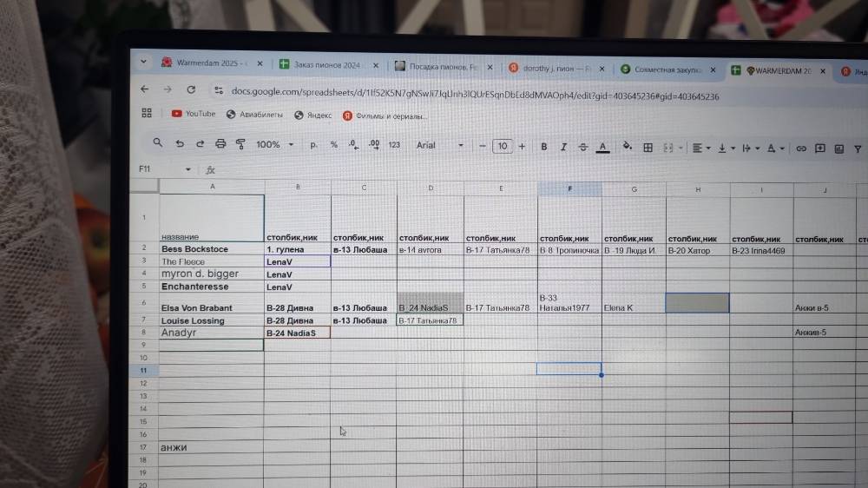Open the cell borders menu
The height and width of the screenshot is (488, 868).
click(x=648, y=148)
